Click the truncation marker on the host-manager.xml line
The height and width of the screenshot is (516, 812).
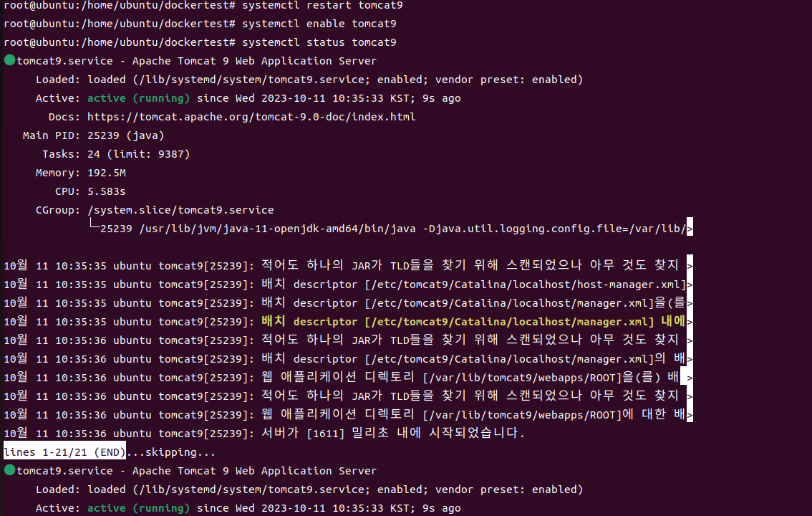pyautogui.click(x=690, y=285)
